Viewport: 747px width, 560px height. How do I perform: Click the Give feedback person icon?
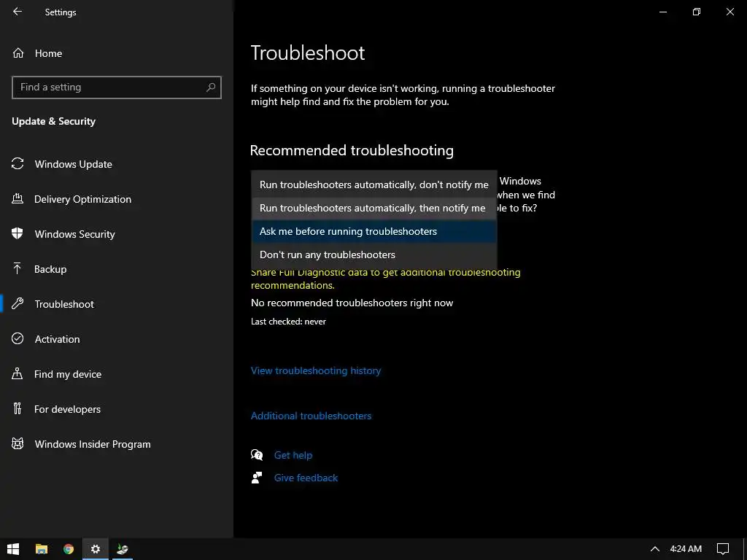click(257, 478)
